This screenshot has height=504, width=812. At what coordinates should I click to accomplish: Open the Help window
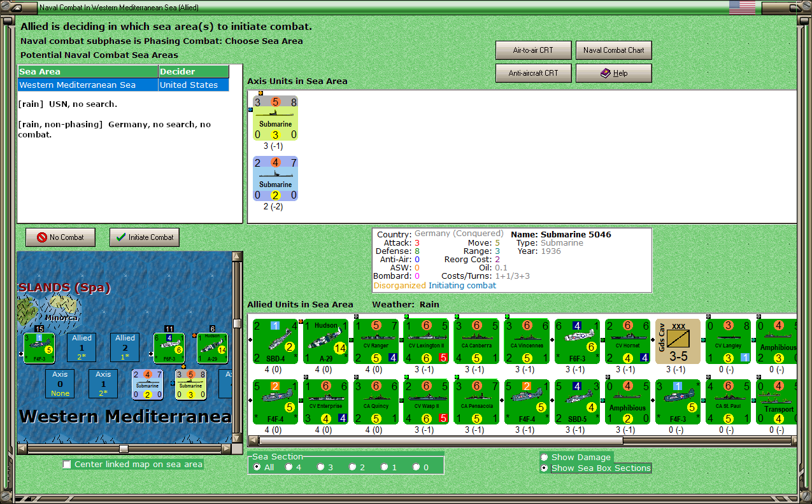pyautogui.click(x=614, y=73)
